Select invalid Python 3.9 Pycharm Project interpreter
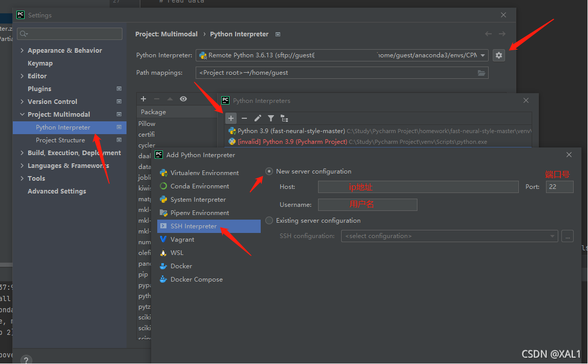588x364 pixels. click(x=379, y=142)
